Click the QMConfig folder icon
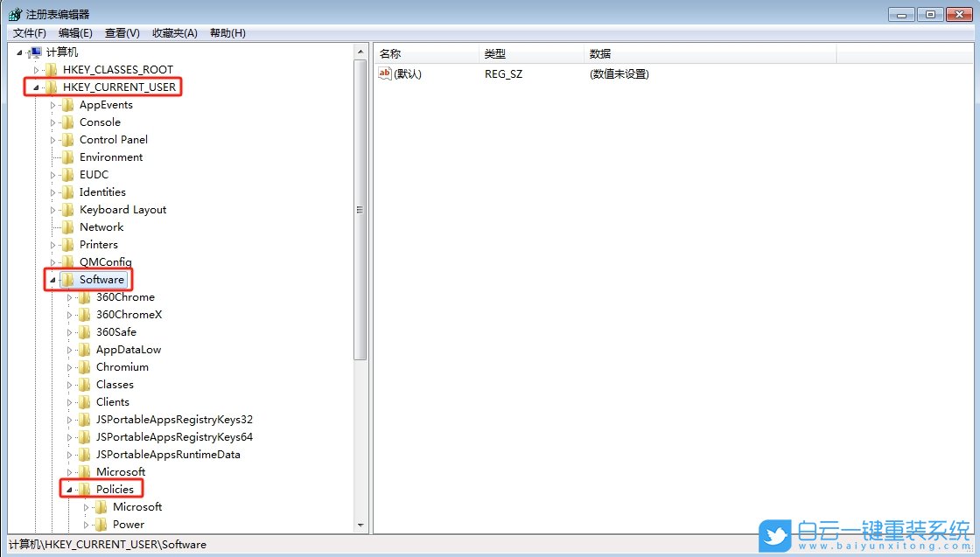980x557 pixels. 66,261
